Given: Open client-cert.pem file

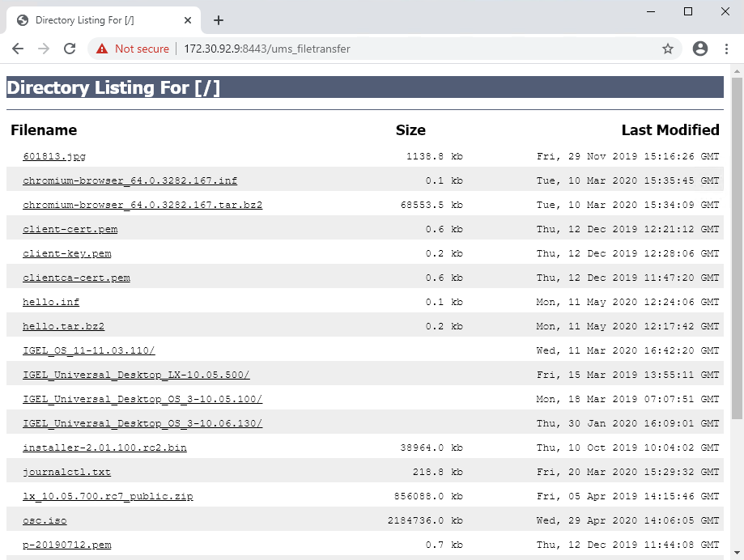Looking at the screenshot, I should click(70, 229).
